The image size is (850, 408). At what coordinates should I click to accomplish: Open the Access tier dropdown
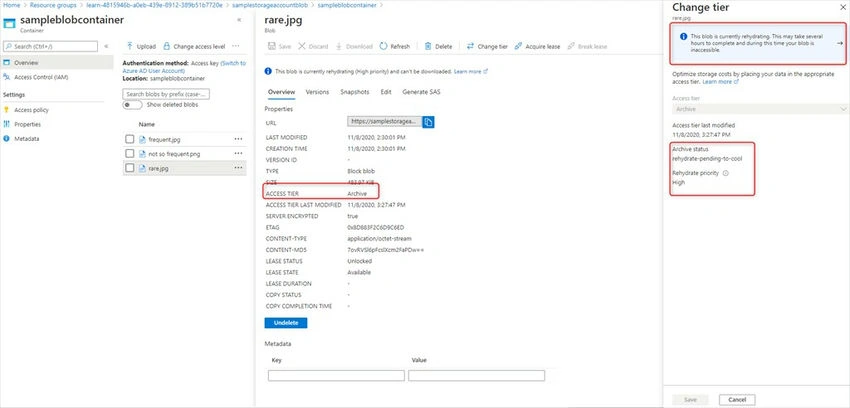(x=760, y=109)
